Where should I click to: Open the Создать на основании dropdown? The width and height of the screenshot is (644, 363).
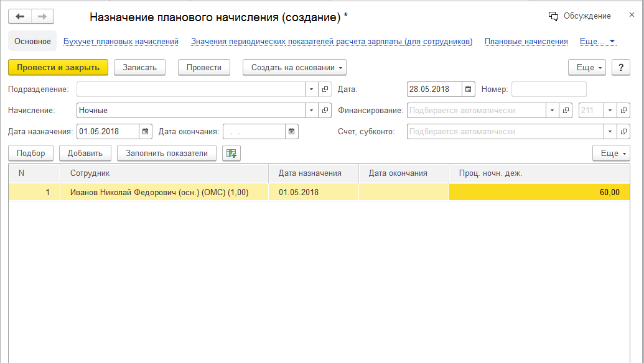(x=294, y=68)
